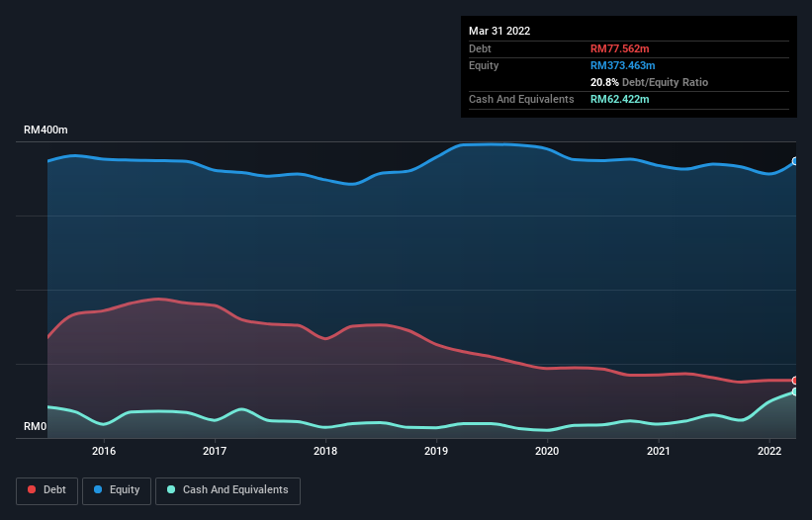812x520 pixels.
Task: Toggle Cash And Equivalents legend button
Action: (227, 490)
